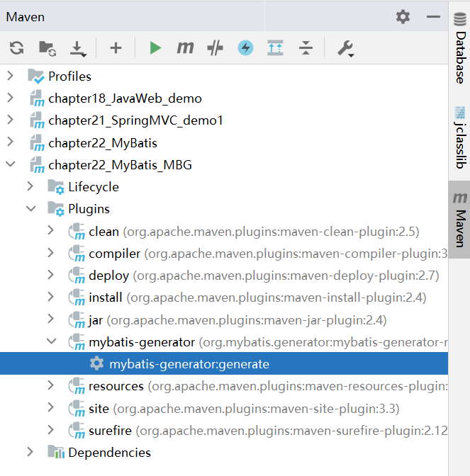Open Execute Maven Goal dialog
The width and height of the screenshot is (470, 476).
point(185,48)
